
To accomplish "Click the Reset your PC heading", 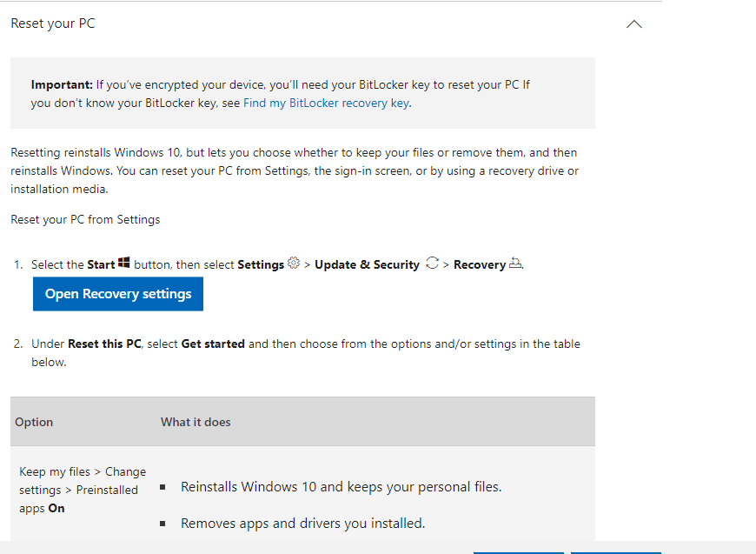I will click(x=53, y=23).
